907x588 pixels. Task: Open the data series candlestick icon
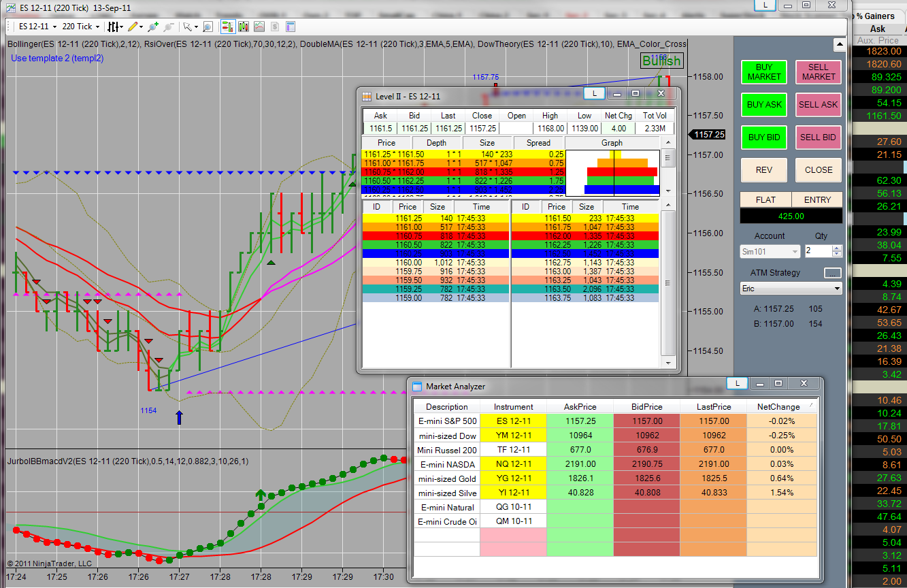coord(243,27)
